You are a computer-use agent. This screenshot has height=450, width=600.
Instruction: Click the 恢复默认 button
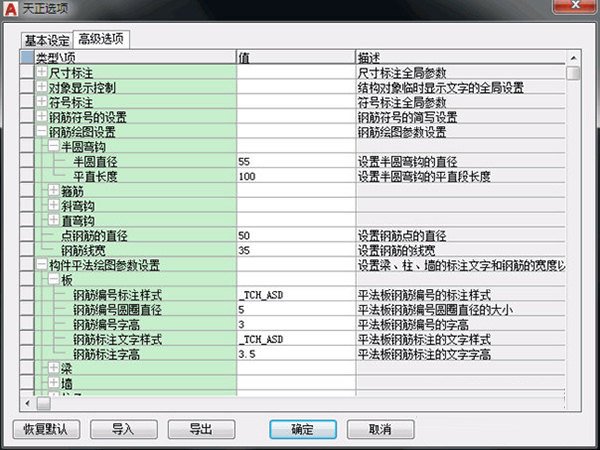[x=46, y=429]
